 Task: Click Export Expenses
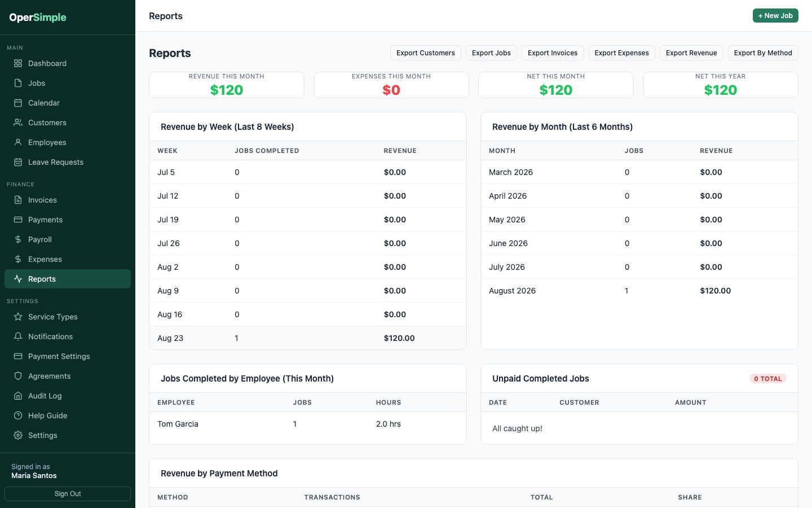(622, 53)
